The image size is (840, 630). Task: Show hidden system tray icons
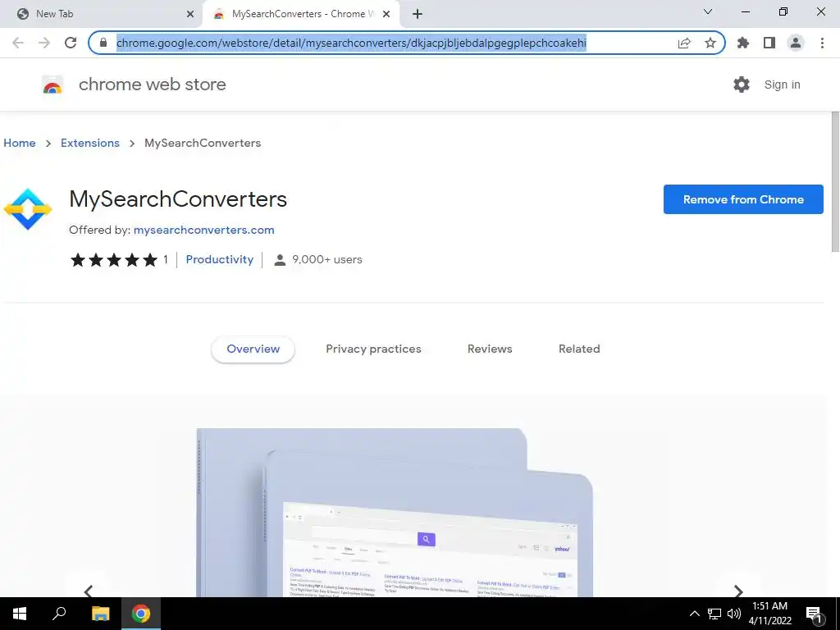click(x=694, y=614)
